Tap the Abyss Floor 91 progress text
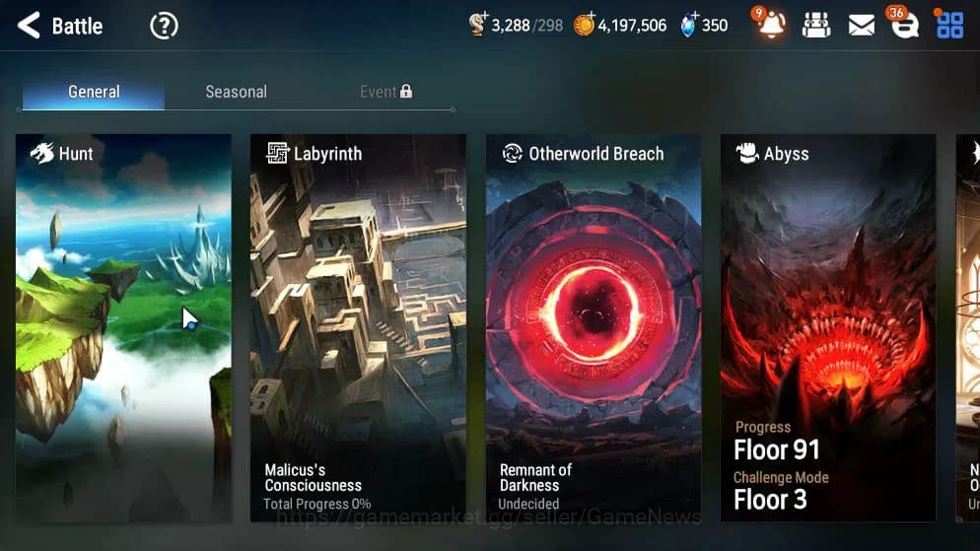Image resolution: width=980 pixels, height=551 pixels. (776, 449)
